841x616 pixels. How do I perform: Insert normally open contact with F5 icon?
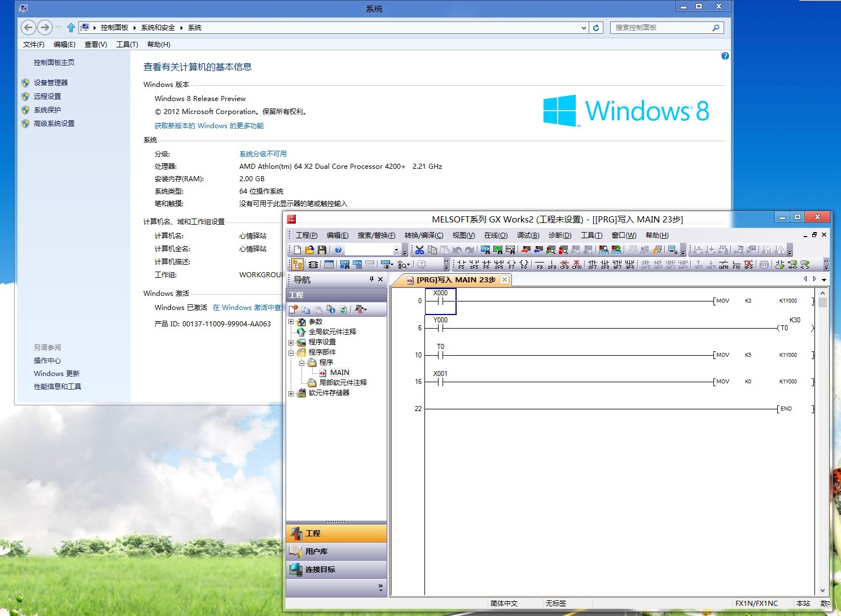(461, 264)
